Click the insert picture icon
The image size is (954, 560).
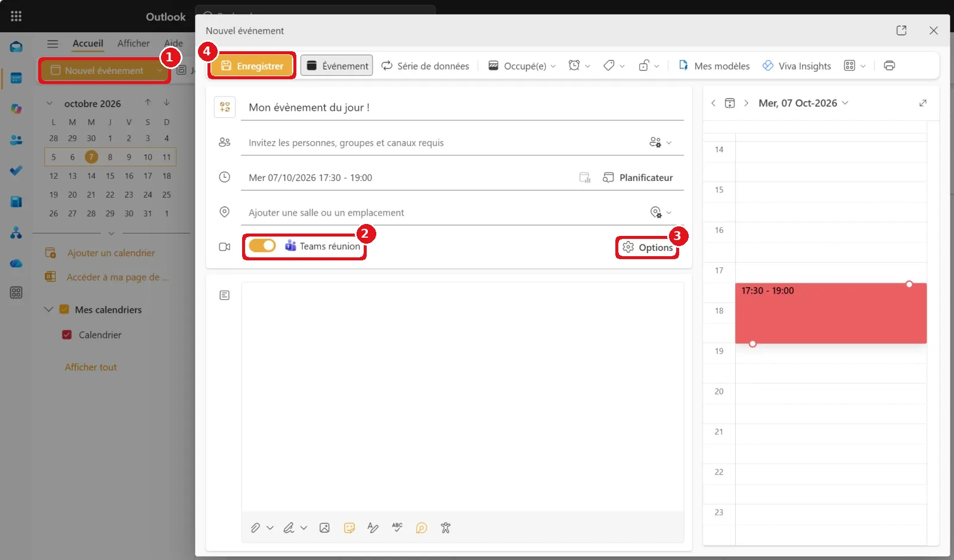pos(324,528)
